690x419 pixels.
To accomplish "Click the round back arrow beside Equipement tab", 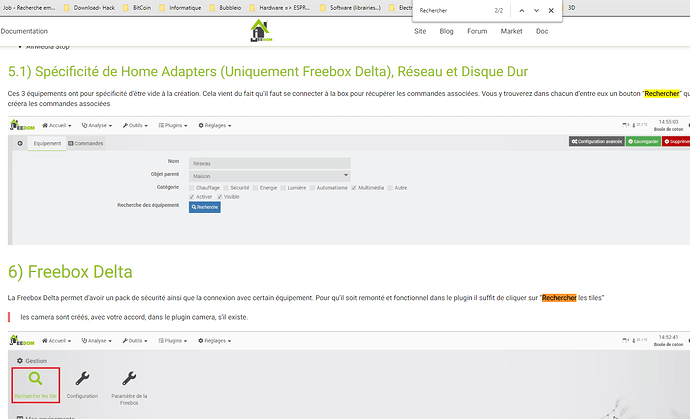I will 20,143.
